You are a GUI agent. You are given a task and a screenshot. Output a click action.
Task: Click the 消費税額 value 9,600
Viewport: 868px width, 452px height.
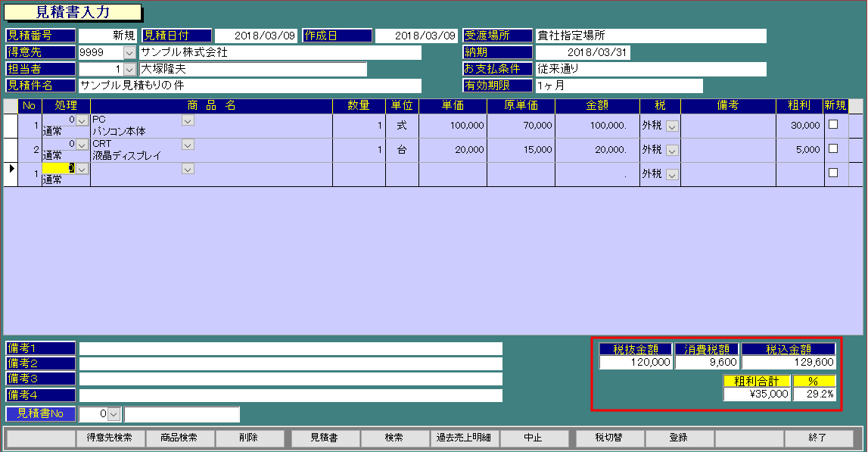707,362
